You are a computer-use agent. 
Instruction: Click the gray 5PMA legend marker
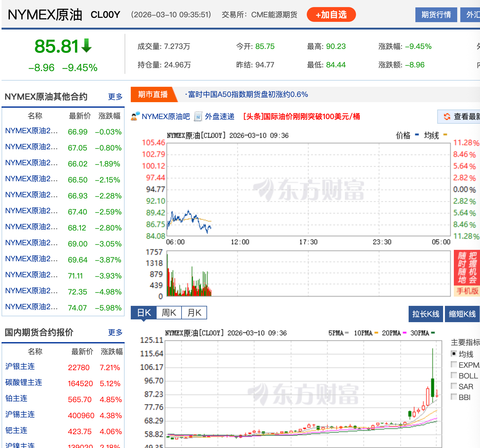(x=347, y=333)
